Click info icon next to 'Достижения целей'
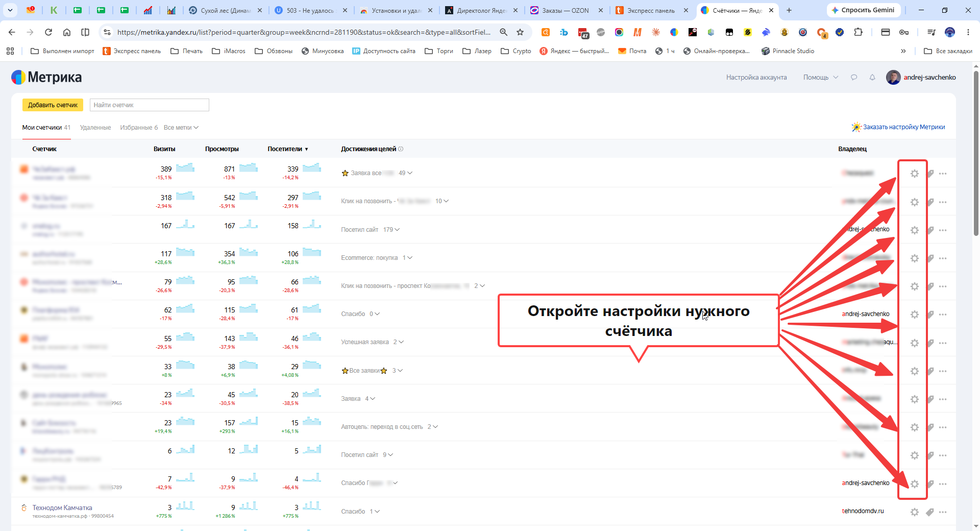The height and width of the screenshot is (531, 980). pos(401,149)
